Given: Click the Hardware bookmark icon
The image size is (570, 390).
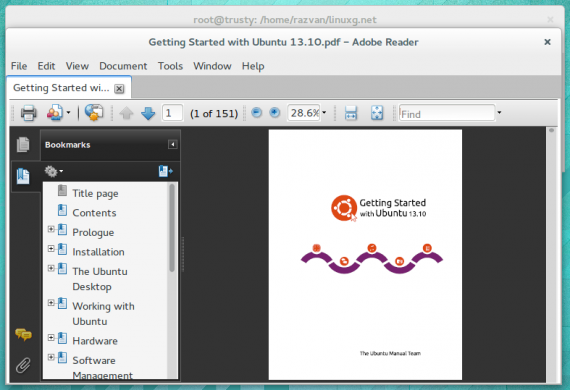Looking at the screenshot, I should [x=62, y=338].
